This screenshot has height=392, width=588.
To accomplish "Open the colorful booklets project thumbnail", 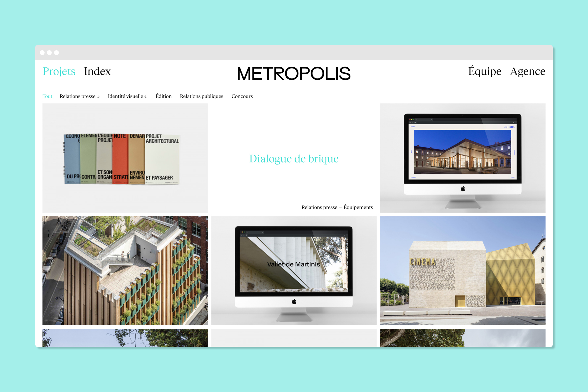I will coord(125,158).
